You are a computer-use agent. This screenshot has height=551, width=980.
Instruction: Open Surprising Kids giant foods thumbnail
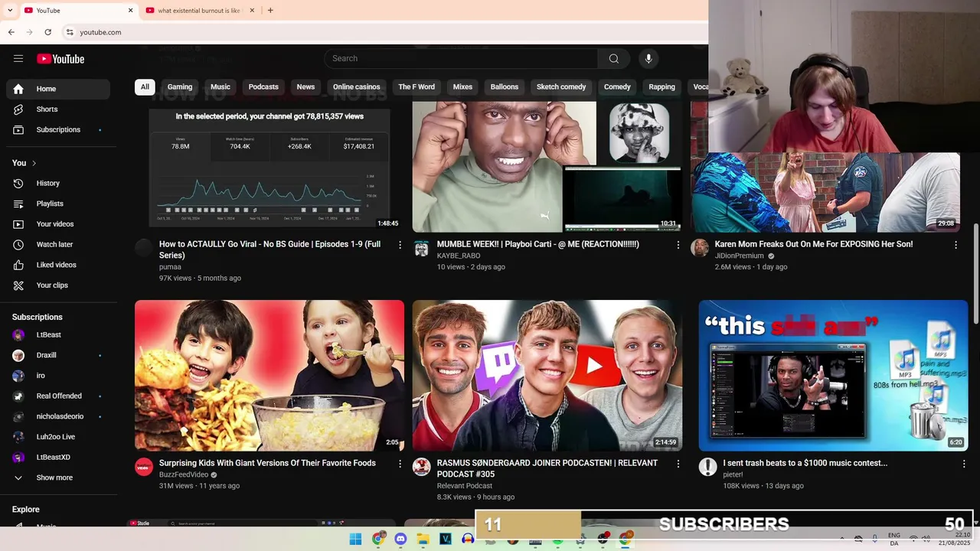point(269,376)
